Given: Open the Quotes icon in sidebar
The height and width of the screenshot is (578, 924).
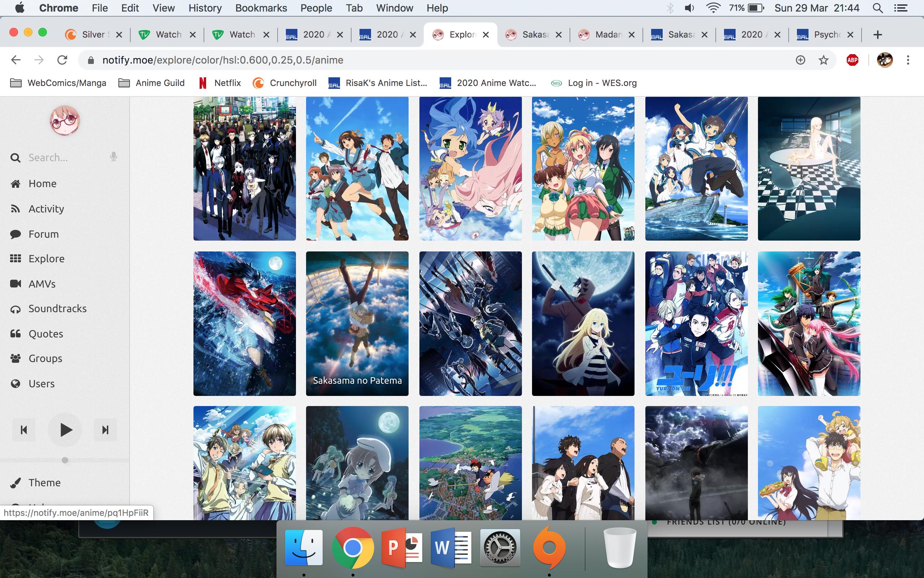Looking at the screenshot, I should click(x=15, y=334).
